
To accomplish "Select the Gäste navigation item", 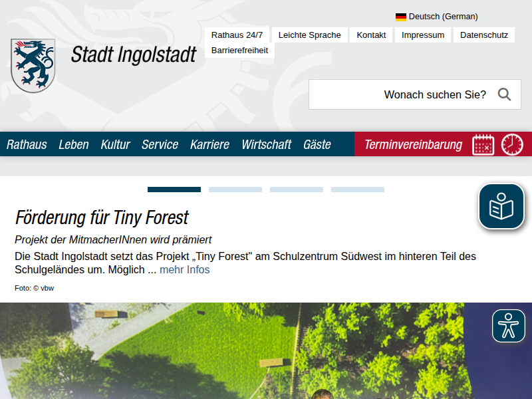I will tap(317, 144).
